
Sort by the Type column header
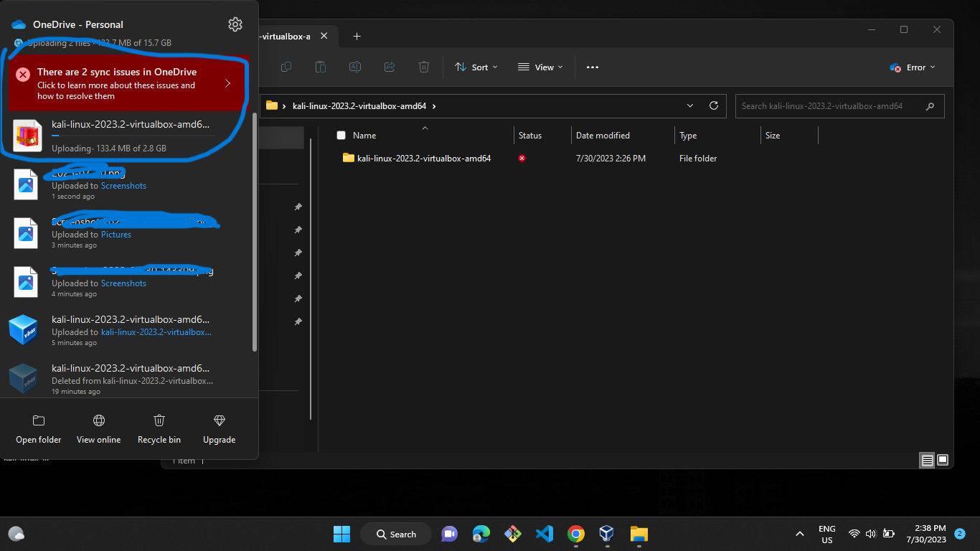pyautogui.click(x=688, y=136)
